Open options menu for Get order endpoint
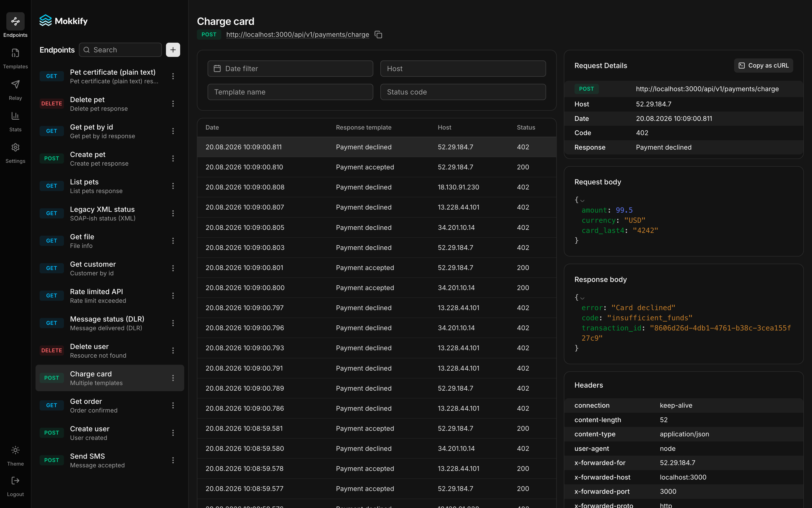This screenshot has width=812, height=508. tap(173, 406)
